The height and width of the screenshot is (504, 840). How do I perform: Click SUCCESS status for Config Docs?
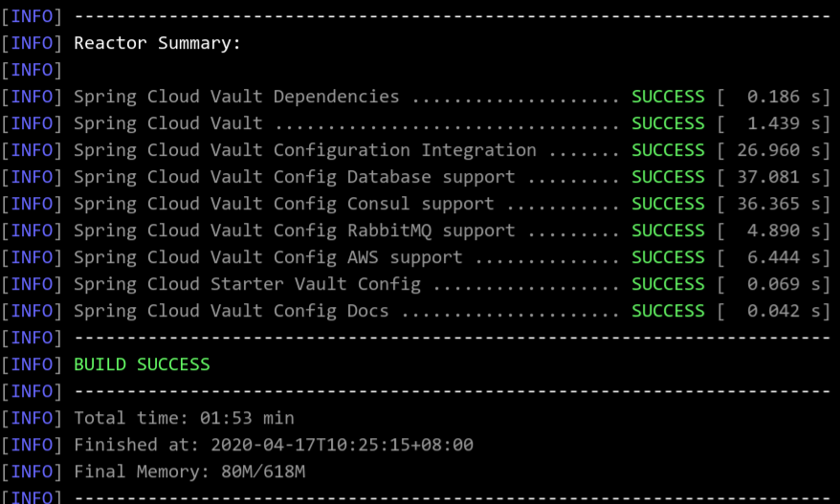pyautogui.click(x=668, y=311)
